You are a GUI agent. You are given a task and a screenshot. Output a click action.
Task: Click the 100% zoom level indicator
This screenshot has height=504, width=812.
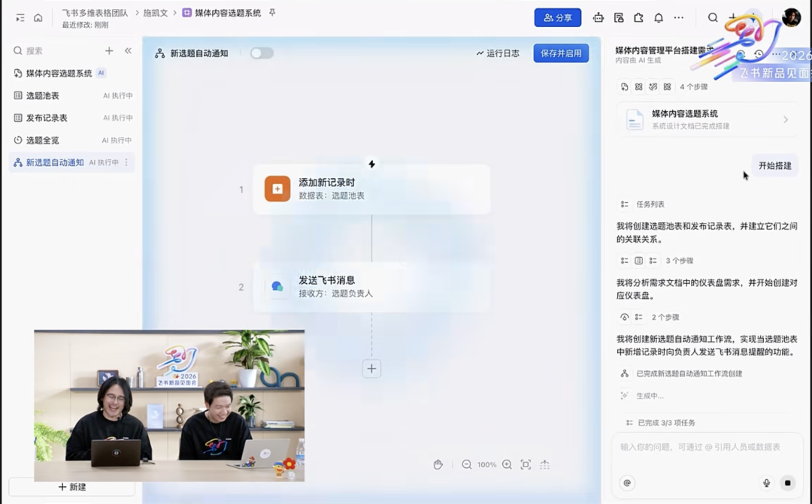tap(486, 465)
